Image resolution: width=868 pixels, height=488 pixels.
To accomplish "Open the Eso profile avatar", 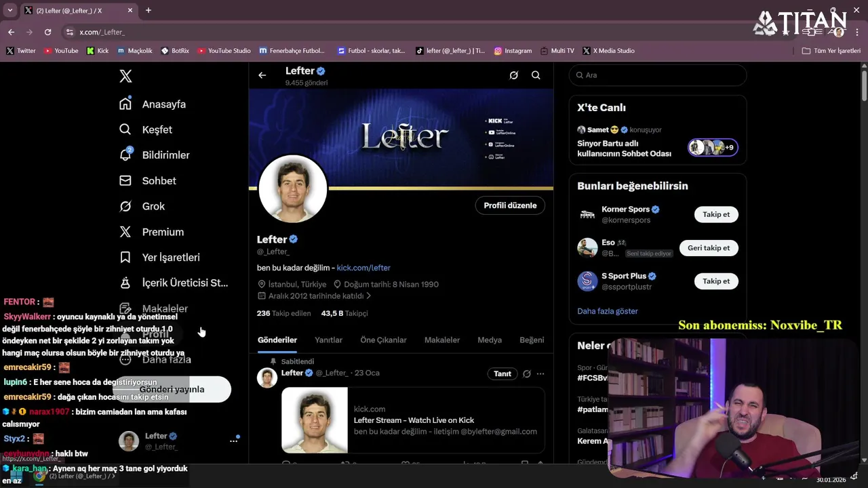I will pos(587,247).
